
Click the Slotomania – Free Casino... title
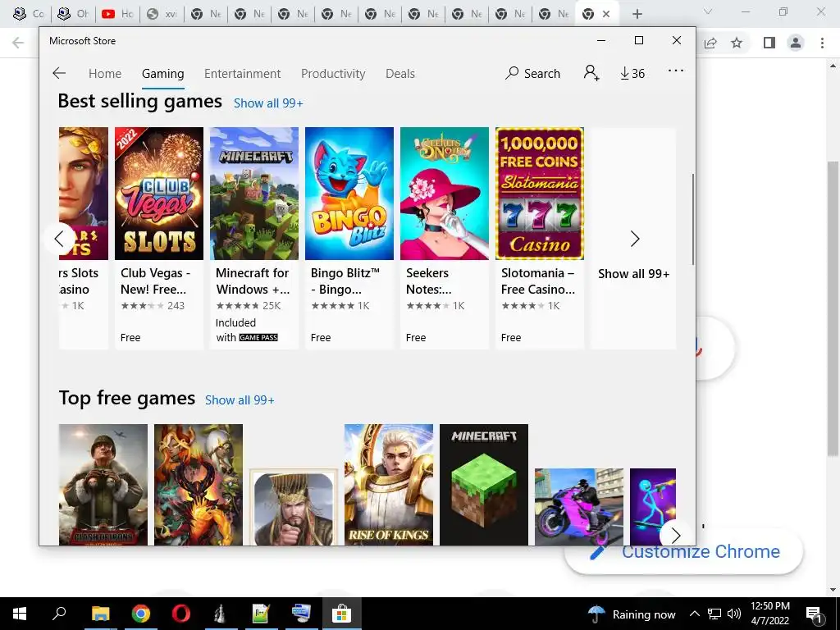point(538,281)
